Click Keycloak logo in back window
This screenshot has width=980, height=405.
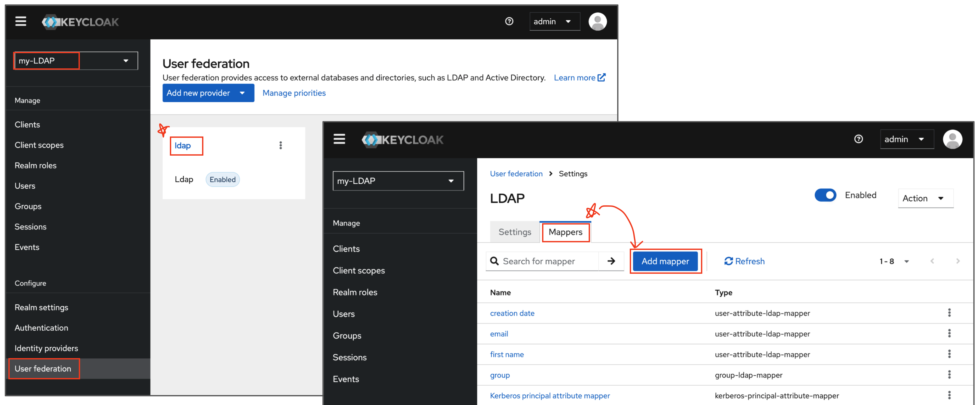tap(80, 22)
